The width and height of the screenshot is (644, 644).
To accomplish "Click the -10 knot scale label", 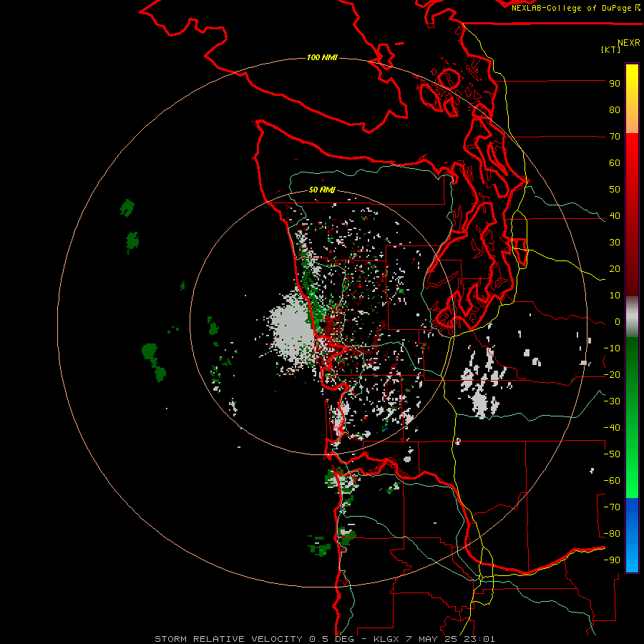I will (x=612, y=348).
